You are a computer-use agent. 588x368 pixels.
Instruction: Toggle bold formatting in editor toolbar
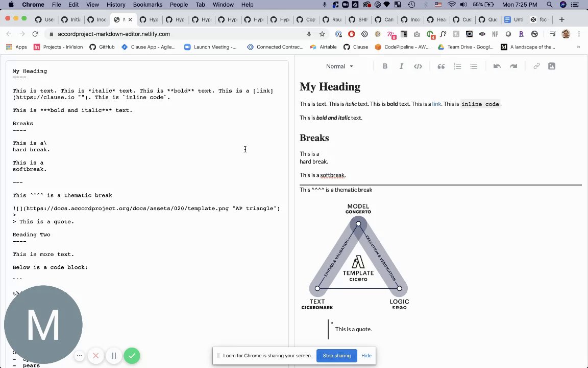tap(385, 66)
